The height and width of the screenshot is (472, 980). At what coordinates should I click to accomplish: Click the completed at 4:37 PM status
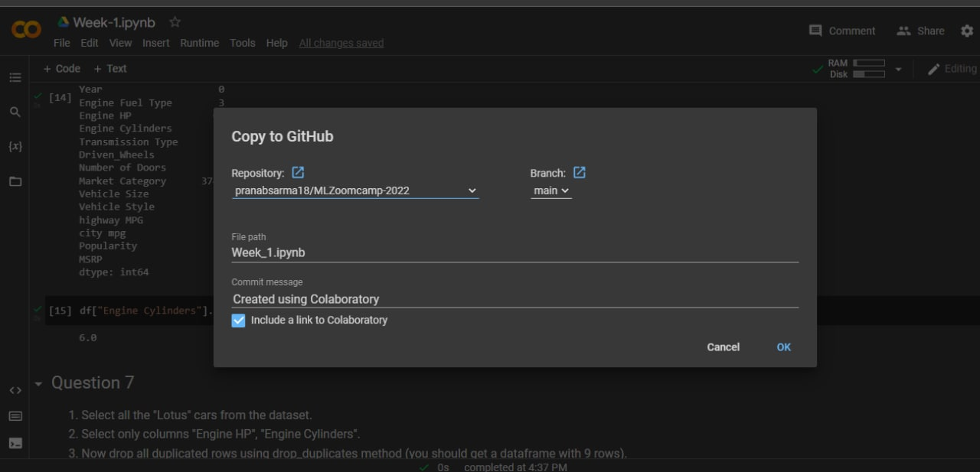(515, 467)
